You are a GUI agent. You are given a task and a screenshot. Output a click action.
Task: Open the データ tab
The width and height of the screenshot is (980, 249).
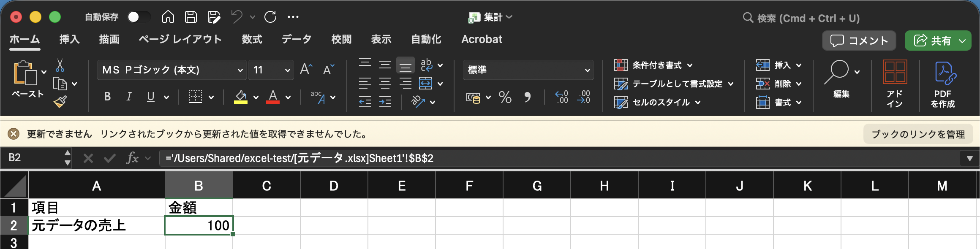pos(297,39)
